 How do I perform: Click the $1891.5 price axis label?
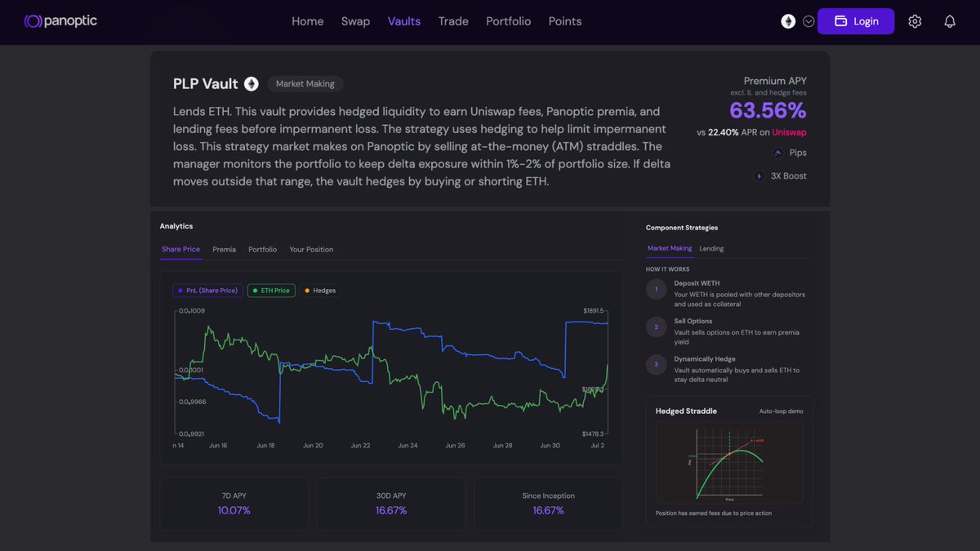[x=595, y=311]
